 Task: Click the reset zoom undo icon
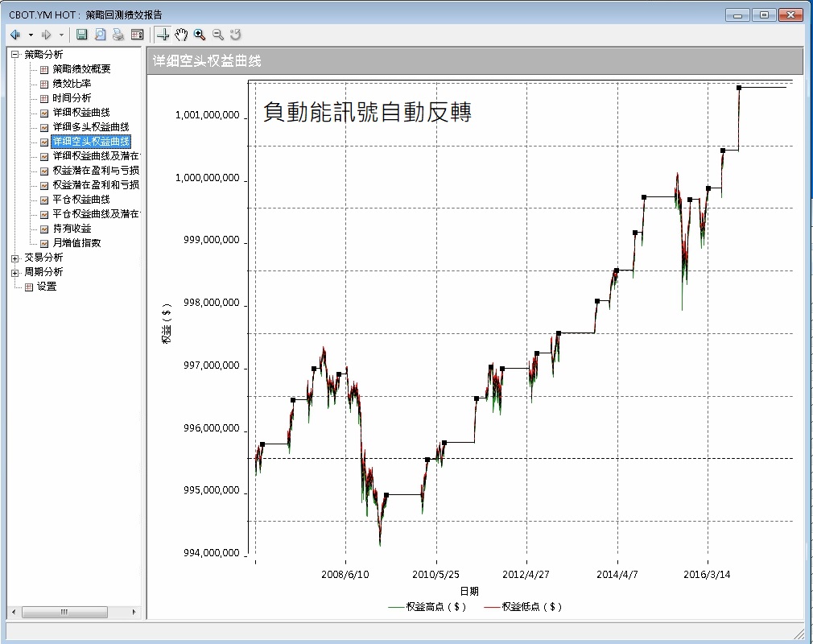(236, 35)
